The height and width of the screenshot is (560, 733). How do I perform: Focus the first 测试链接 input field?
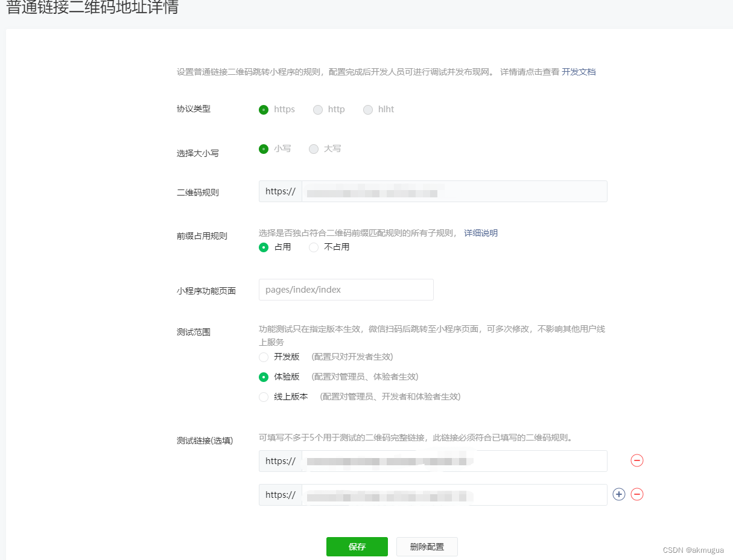pyautogui.click(x=454, y=461)
